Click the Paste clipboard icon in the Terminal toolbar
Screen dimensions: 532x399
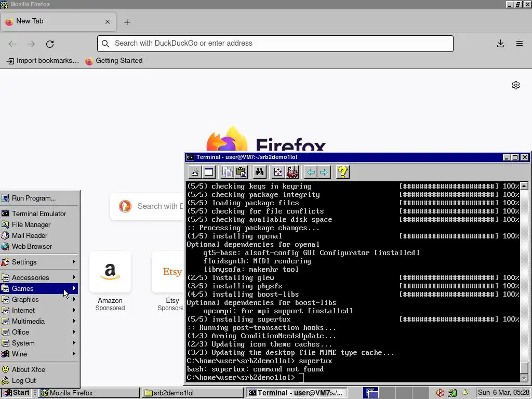coord(241,172)
